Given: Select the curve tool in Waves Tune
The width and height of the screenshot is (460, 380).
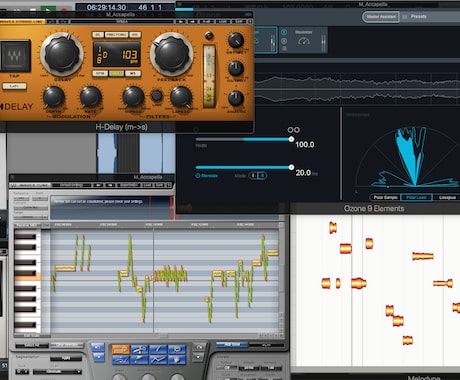Looking at the screenshot, I should [121, 360].
